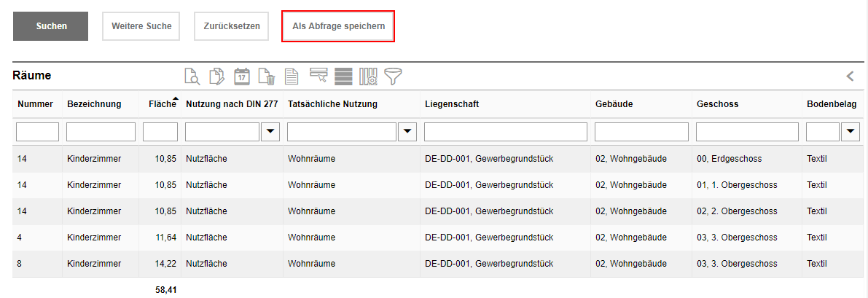This screenshot has width=868, height=298.
Task: Click the Geschoss filter input field
Action: click(x=747, y=132)
